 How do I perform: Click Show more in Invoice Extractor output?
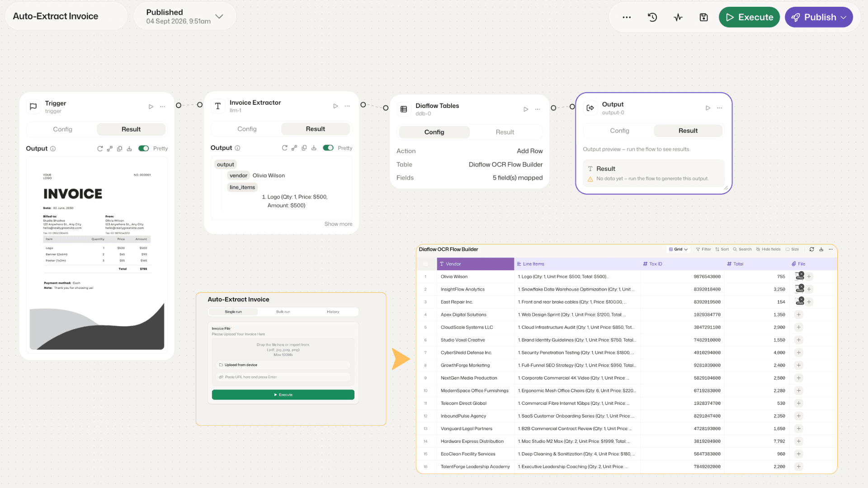point(338,224)
